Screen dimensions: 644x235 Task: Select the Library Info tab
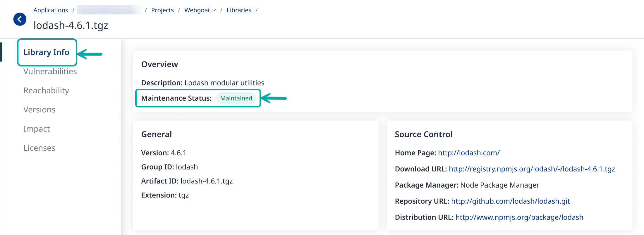click(46, 52)
